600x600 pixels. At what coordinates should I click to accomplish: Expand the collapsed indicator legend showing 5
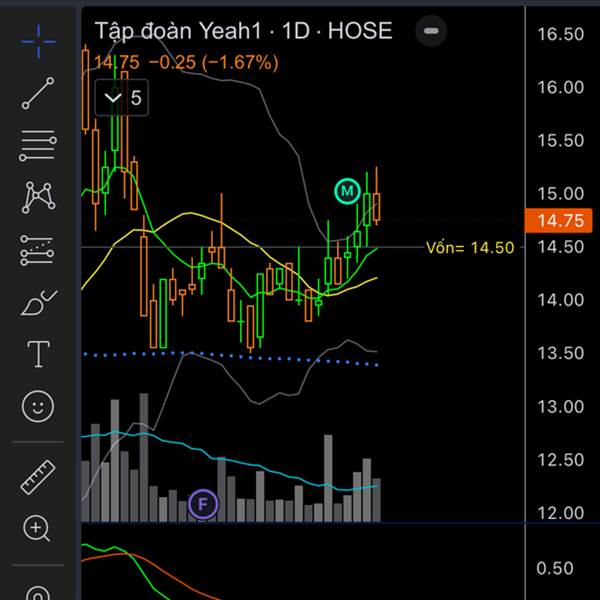click(122, 98)
